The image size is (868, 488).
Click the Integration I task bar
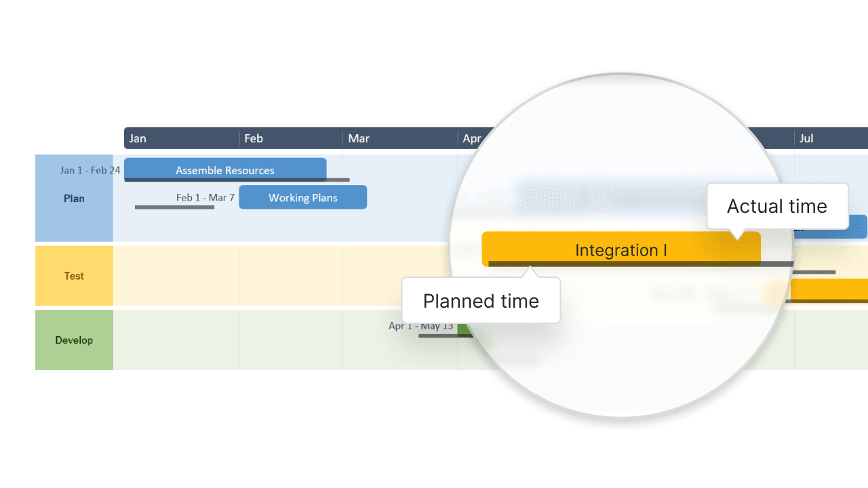coord(620,248)
